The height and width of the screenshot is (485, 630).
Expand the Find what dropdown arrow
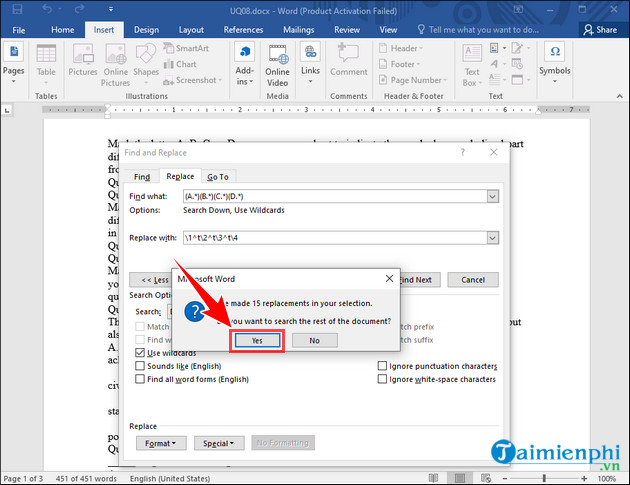(493, 196)
